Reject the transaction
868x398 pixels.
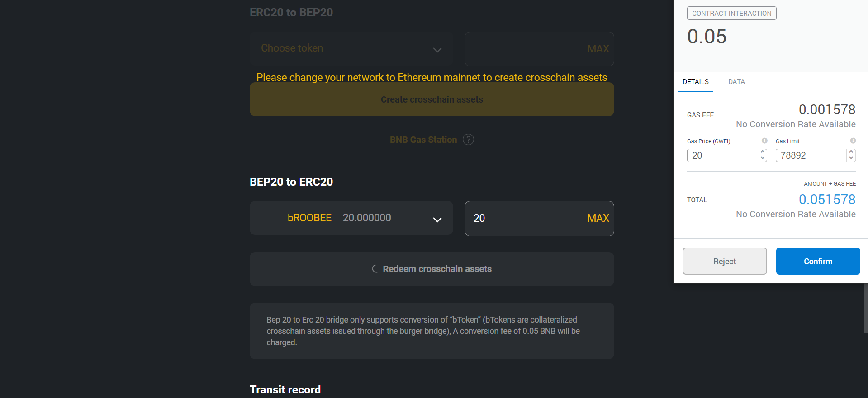click(x=725, y=261)
